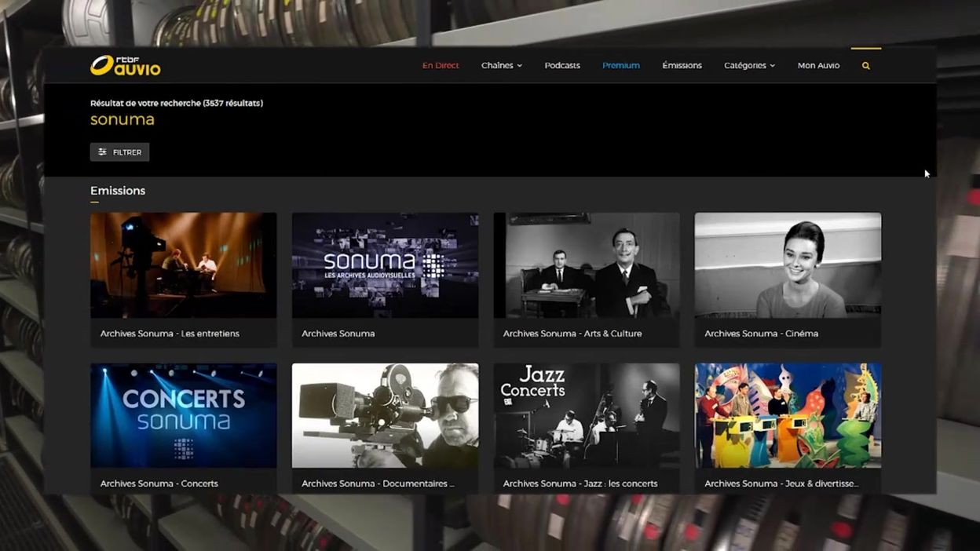Screen dimensions: 980x551
Task: Open the Émissions page
Action: click(682, 65)
